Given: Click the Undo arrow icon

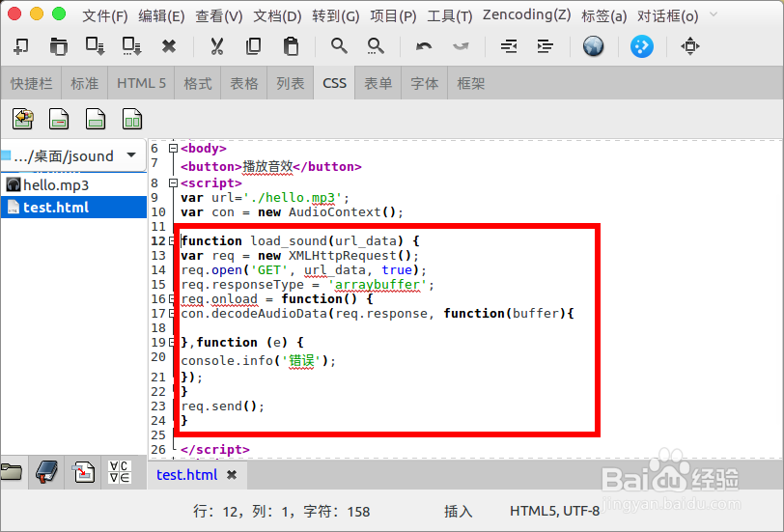Looking at the screenshot, I should [424, 46].
